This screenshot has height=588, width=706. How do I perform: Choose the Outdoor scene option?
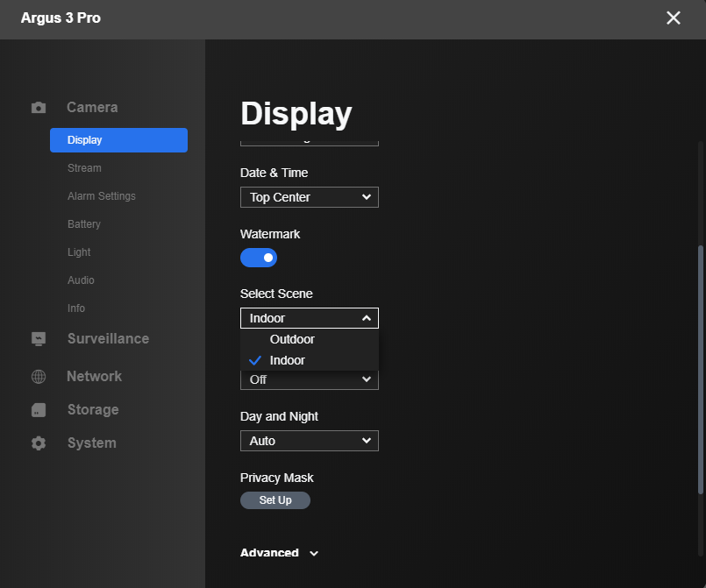click(x=310, y=339)
